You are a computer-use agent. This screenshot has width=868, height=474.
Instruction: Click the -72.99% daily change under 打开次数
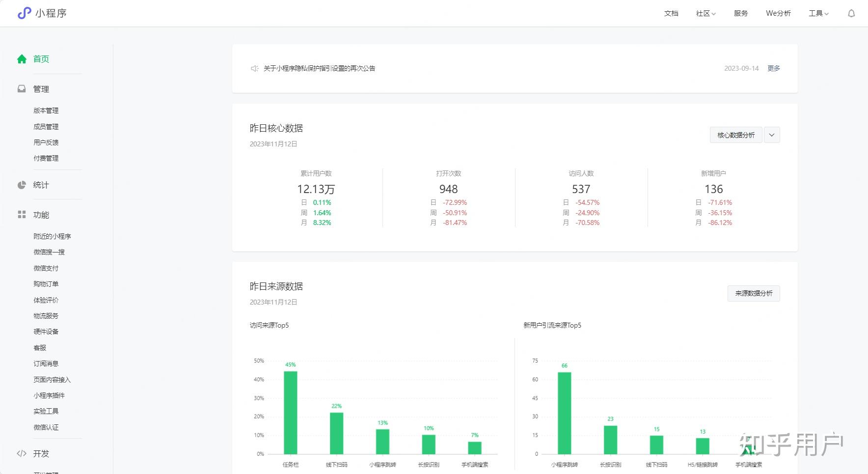click(x=455, y=202)
